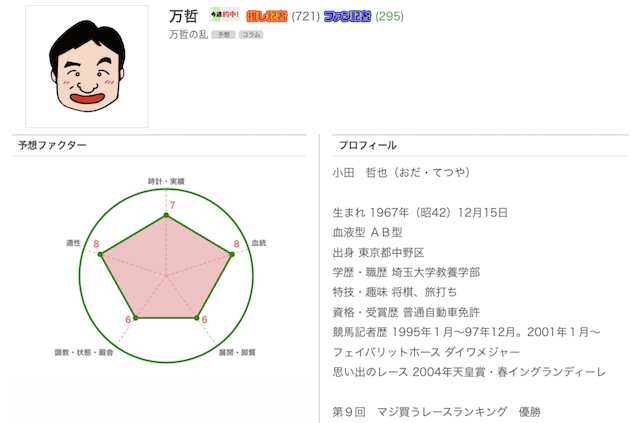640x423 pixels.
Task: Click the 万哲 reporter name heading
Action: 184,16
